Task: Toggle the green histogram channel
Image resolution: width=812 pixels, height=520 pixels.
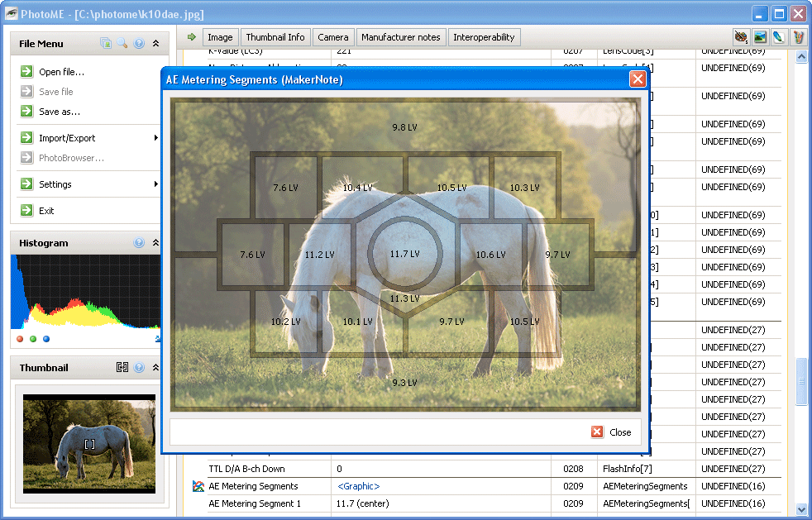Action: (33, 339)
